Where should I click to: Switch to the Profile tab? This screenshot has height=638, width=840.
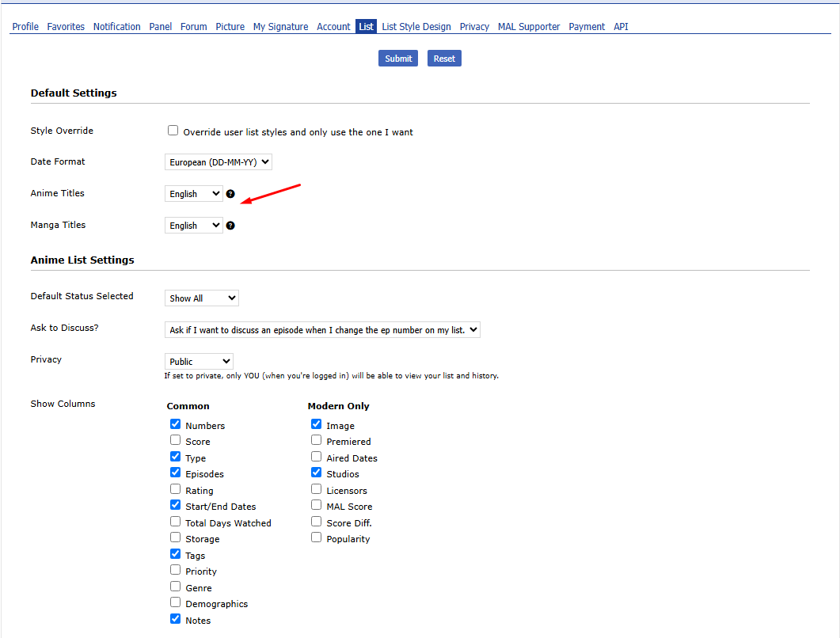pyautogui.click(x=25, y=27)
